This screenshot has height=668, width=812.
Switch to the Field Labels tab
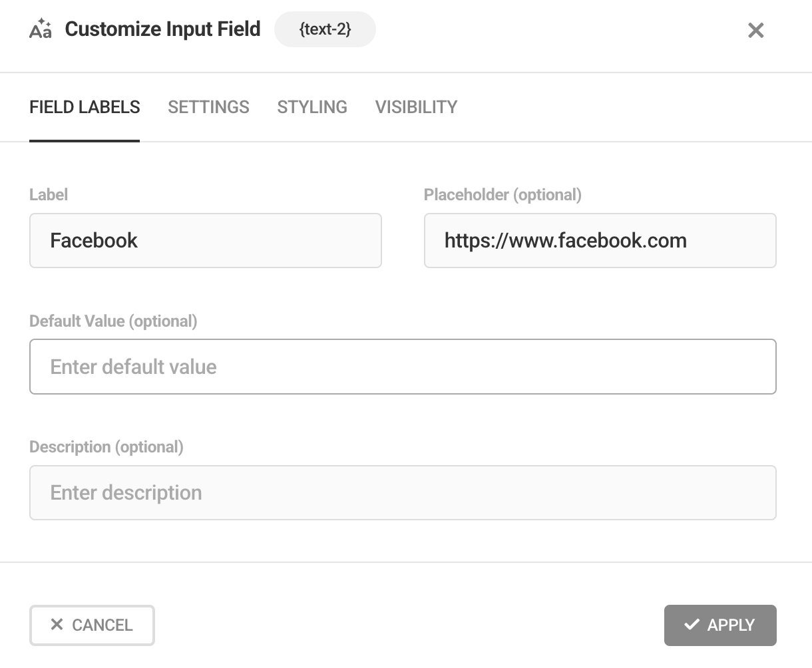(x=85, y=107)
